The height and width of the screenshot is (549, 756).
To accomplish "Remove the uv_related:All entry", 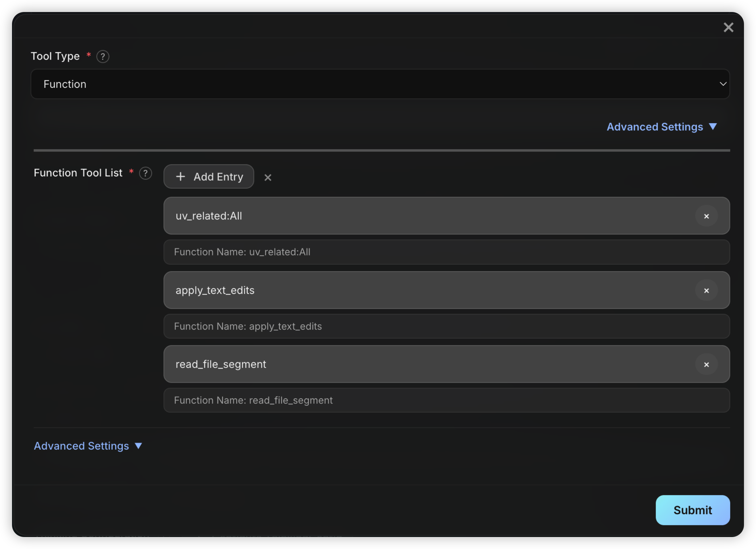I will tap(706, 216).
